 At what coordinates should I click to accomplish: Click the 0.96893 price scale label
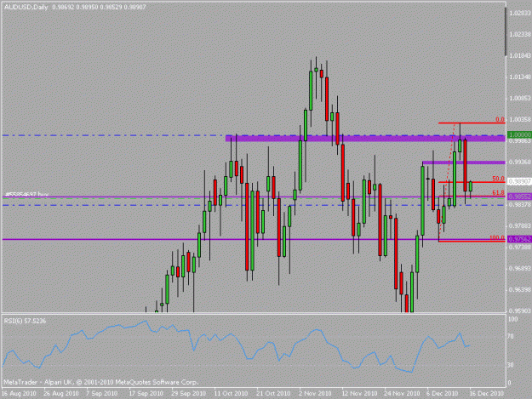(x=520, y=269)
